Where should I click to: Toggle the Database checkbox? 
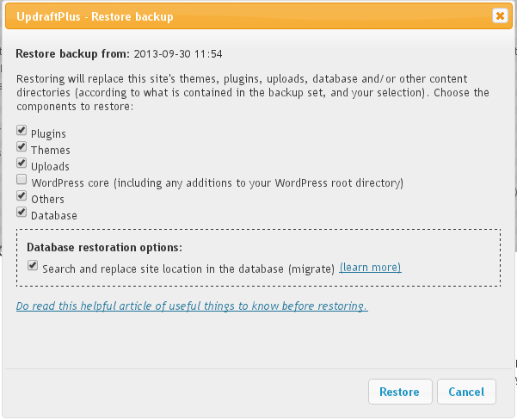(x=22, y=213)
